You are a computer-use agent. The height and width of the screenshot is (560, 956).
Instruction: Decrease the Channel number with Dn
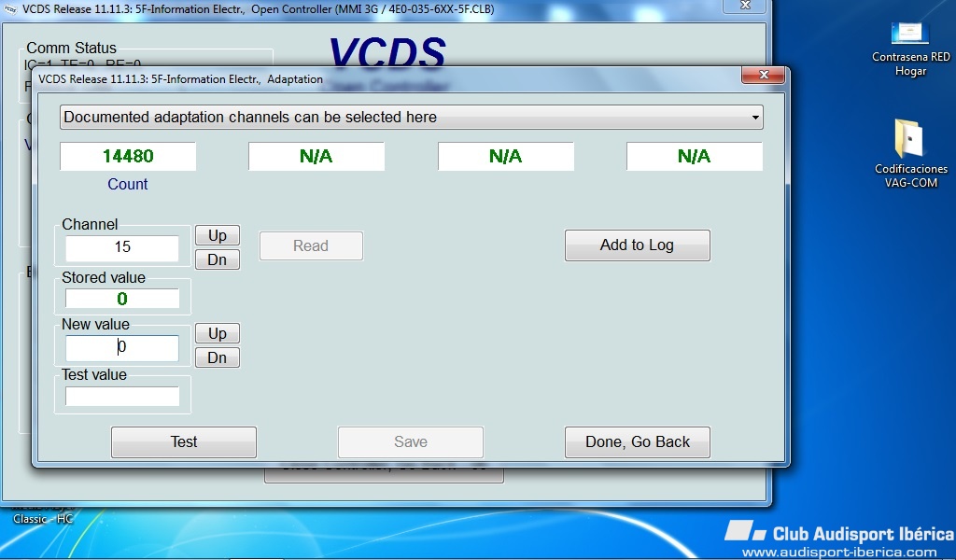click(217, 259)
